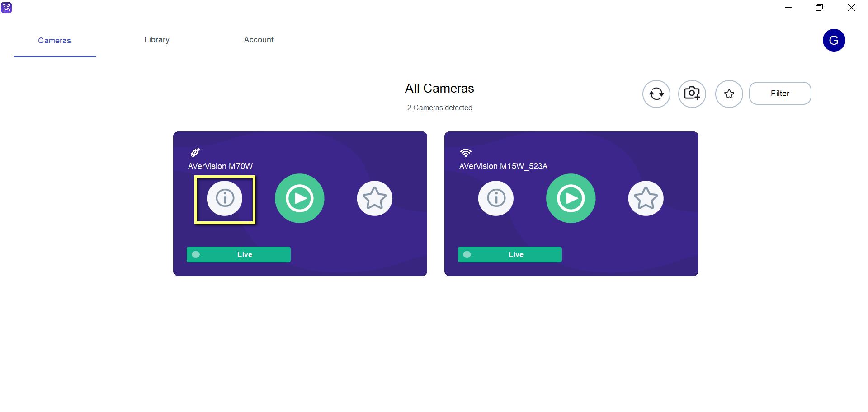
Task: Favorite the AVerVision M15W_523A camera
Action: 646,198
